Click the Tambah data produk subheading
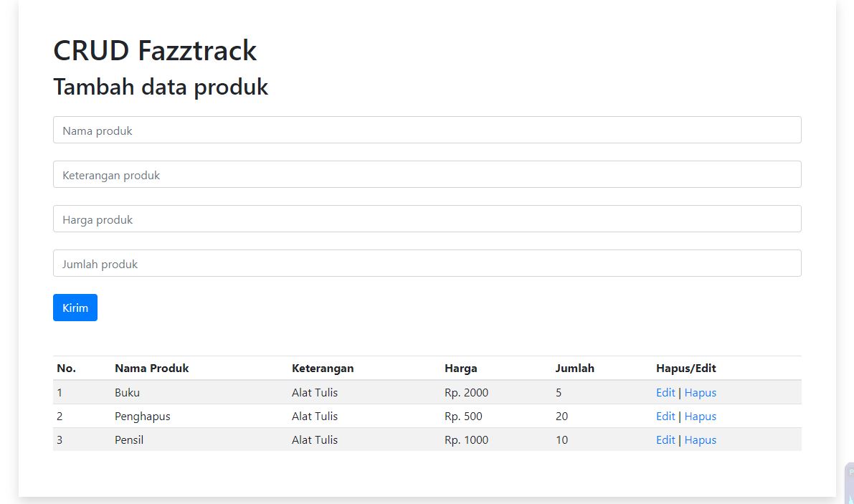This screenshot has height=504, width=854. point(161,87)
